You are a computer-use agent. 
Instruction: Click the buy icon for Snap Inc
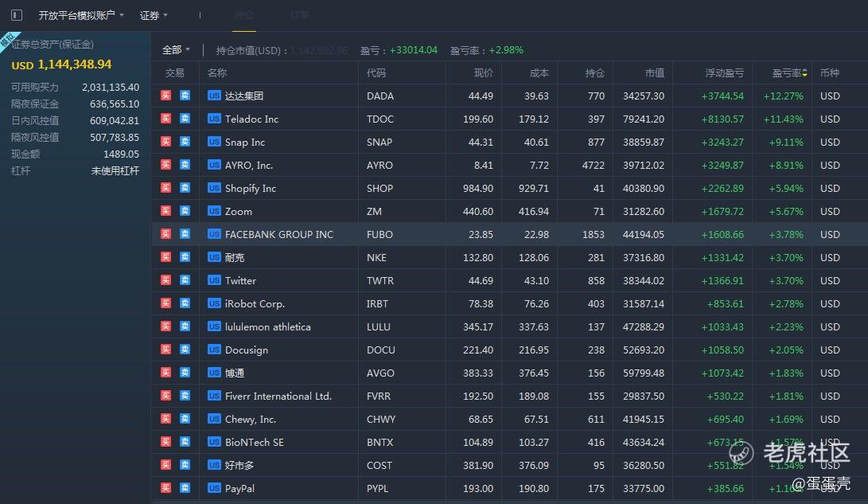point(166,142)
